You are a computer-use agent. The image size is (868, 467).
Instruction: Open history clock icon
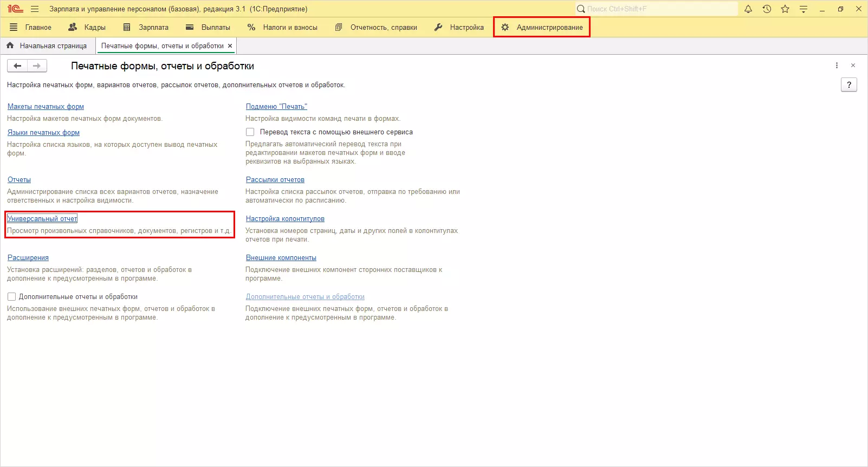767,9
